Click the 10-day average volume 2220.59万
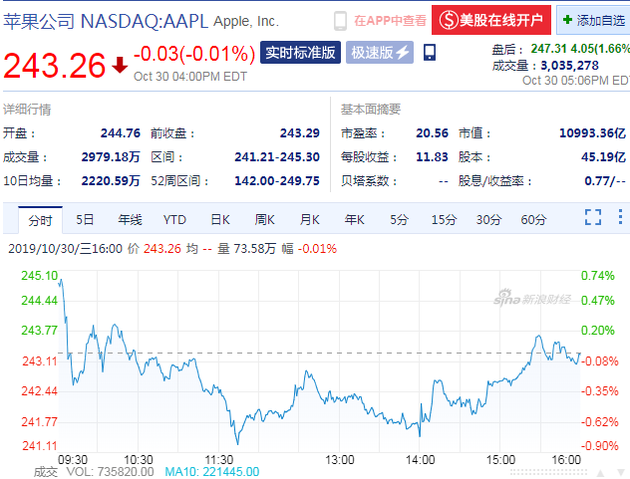 110,181
